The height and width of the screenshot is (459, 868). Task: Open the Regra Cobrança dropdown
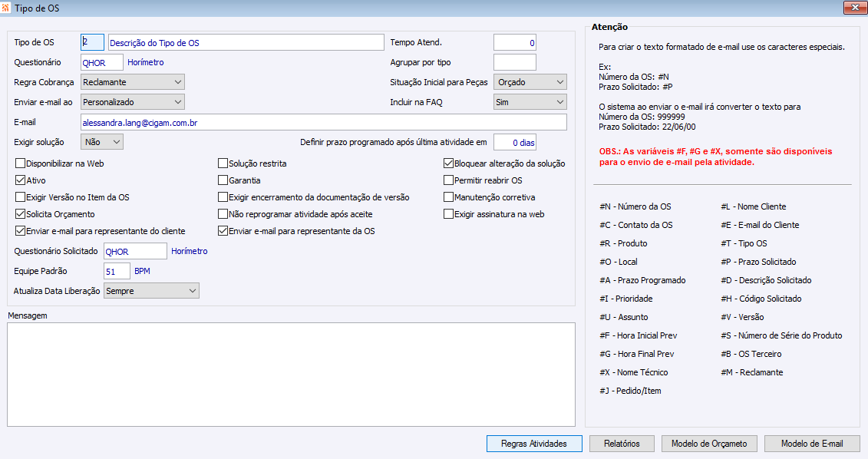point(132,82)
